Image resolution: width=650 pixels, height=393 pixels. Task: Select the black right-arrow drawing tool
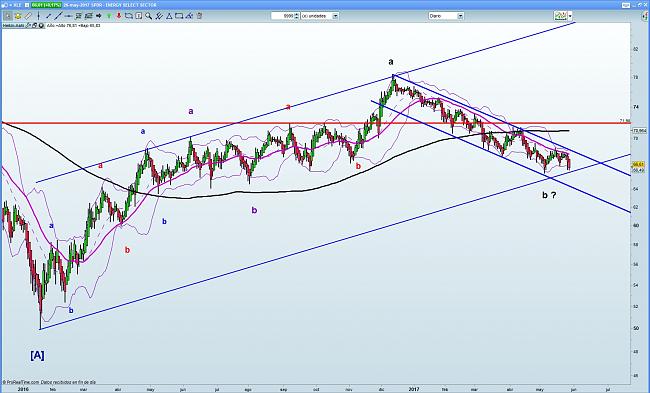click(99, 16)
